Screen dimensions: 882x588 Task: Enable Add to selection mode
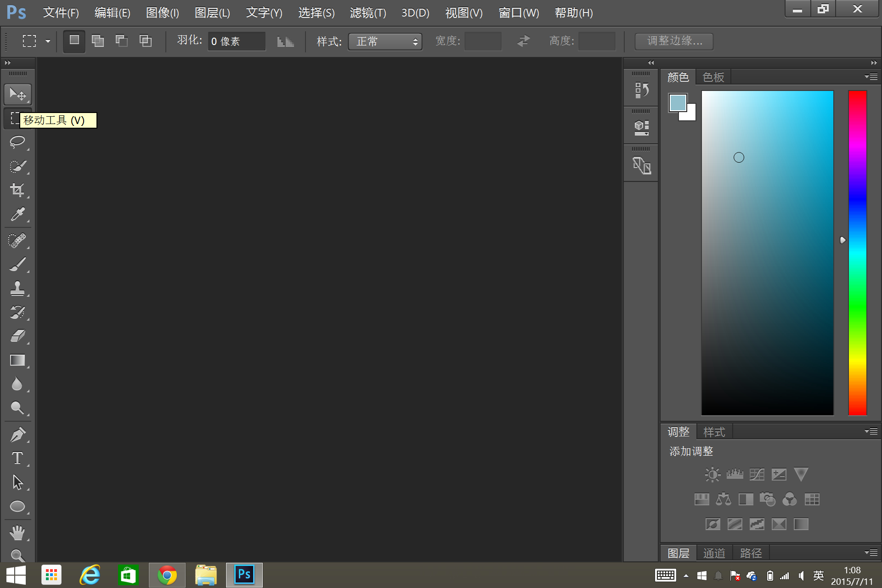pos(97,41)
